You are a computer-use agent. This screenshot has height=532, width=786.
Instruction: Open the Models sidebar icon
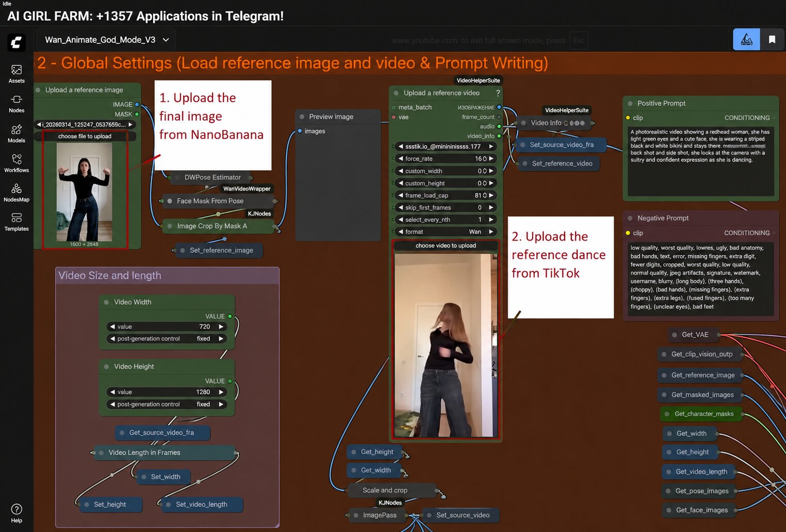(17, 134)
